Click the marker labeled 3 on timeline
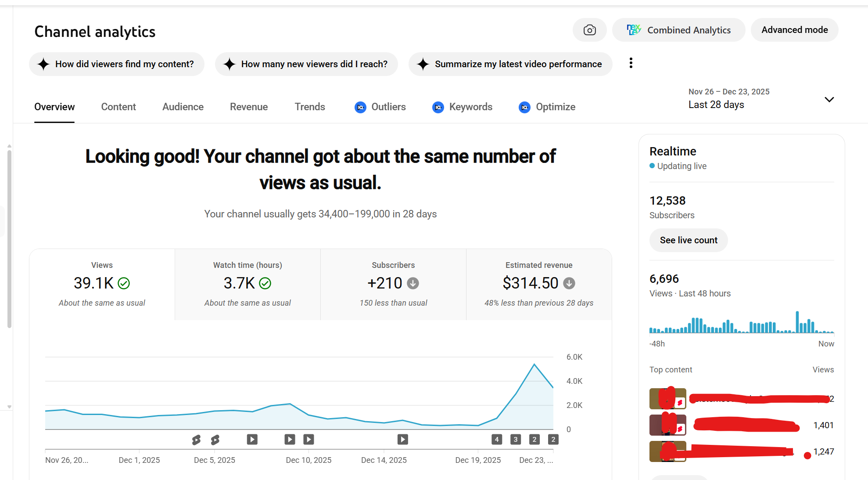Screen dimensions: 868x480 pyautogui.click(x=515, y=439)
